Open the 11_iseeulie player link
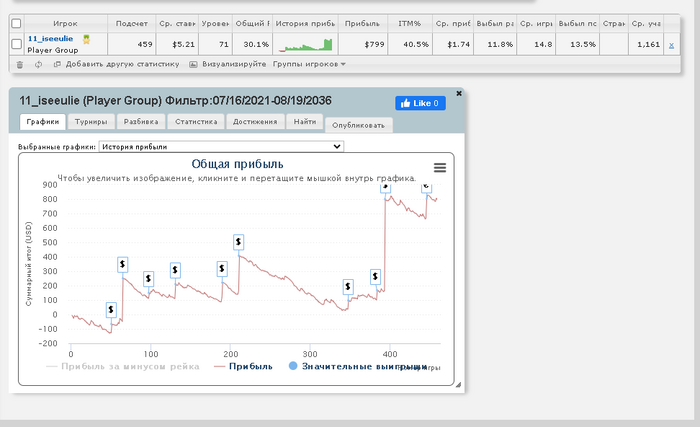The height and width of the screenshot is (427, 700). tap(50, 39)
